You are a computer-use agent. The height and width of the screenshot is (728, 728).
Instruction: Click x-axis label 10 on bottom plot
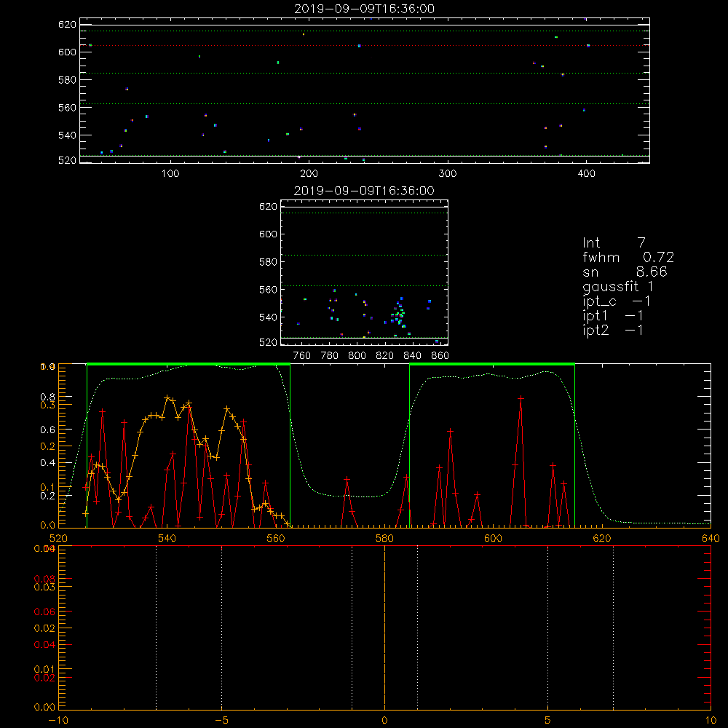pos(711,720)
